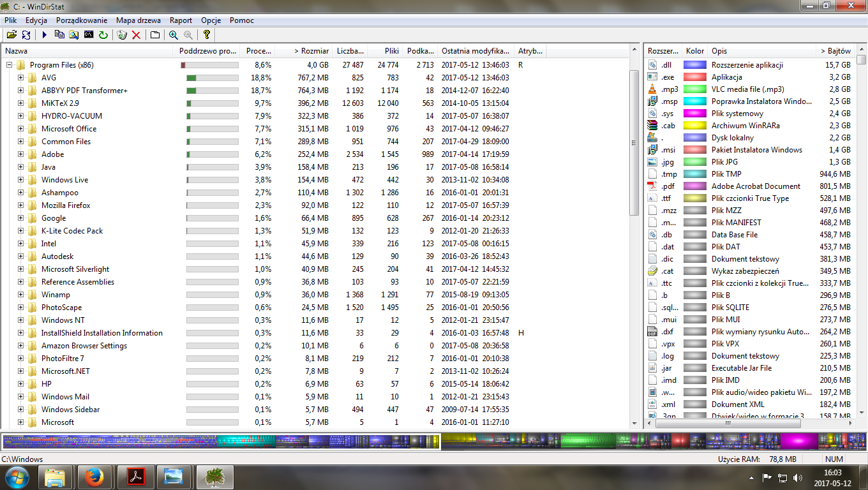Click the Copy Path toolbar icon

(59, 35)
